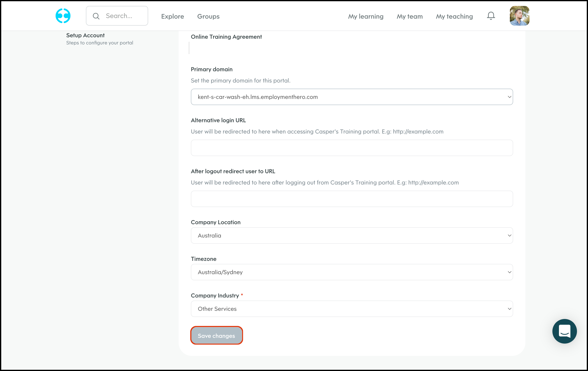Screen dimensions: 588x371
Task: Go to My teaching
Action: (x=454, y=16)
